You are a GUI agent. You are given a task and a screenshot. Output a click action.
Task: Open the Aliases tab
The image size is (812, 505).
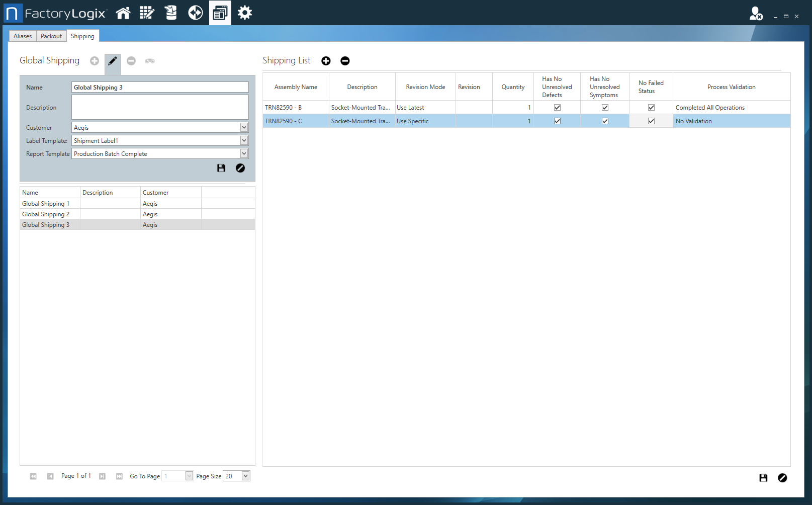[22, 36]
